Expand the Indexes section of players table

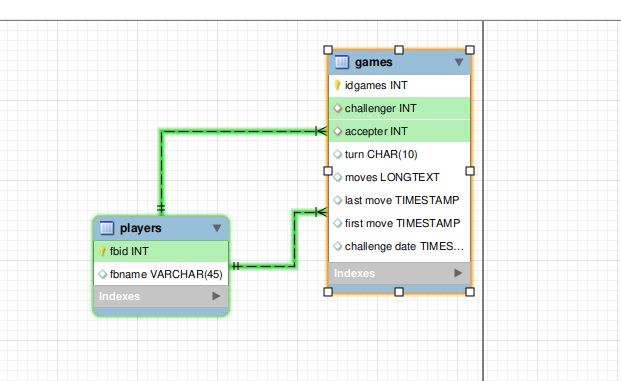click(x=216, y=296)
